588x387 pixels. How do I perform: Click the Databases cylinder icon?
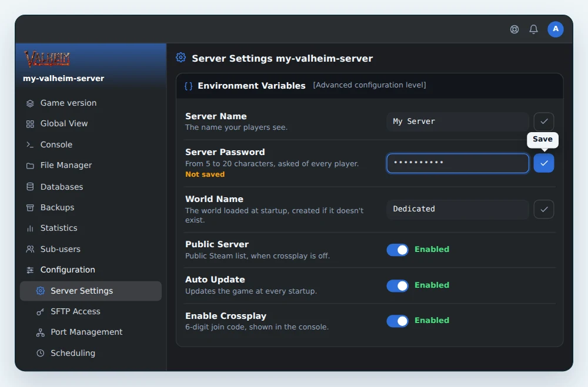30,187
